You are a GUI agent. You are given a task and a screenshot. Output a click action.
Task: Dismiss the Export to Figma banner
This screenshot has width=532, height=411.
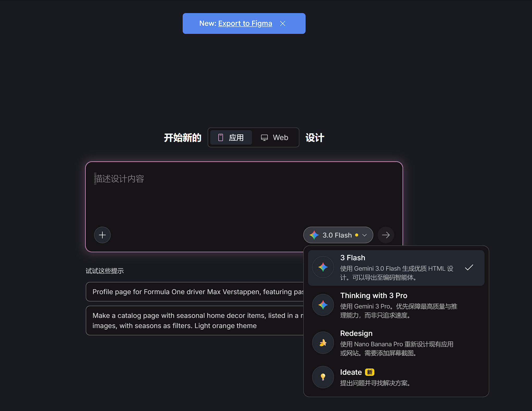click(283, 23)
